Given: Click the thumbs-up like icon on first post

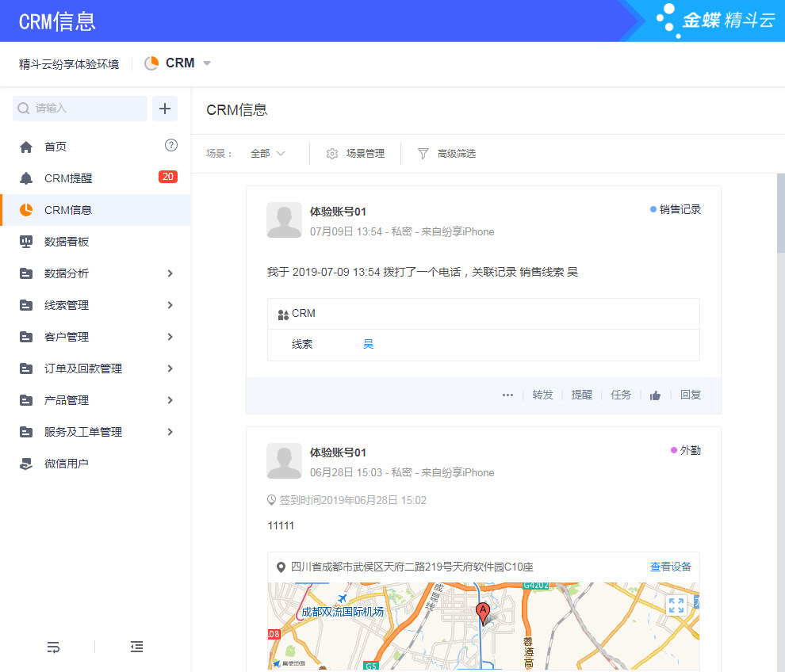Looking at the screenshot, I should 655,395.
